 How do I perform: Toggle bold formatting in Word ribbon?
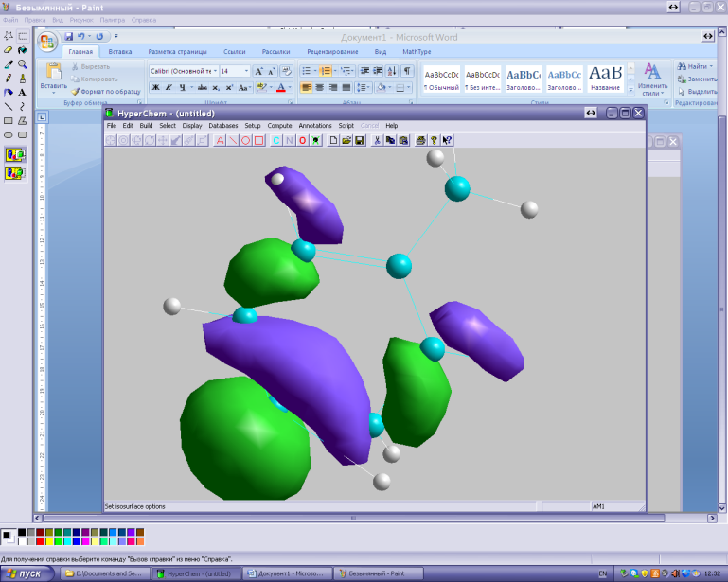pyautogui.click(x=154, y=87)
